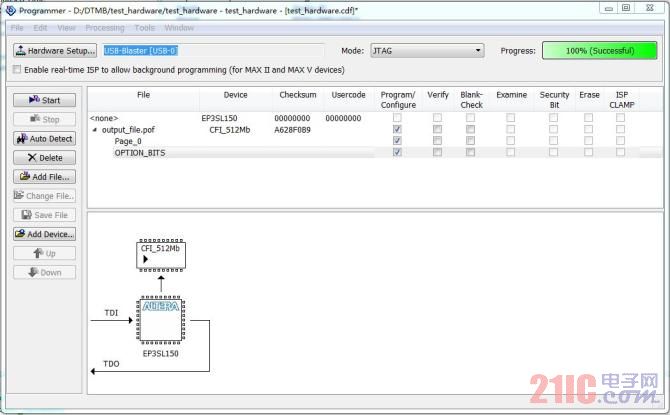670x415 pixels.
Task: Open the File menu
Action: tap(17, 28)
